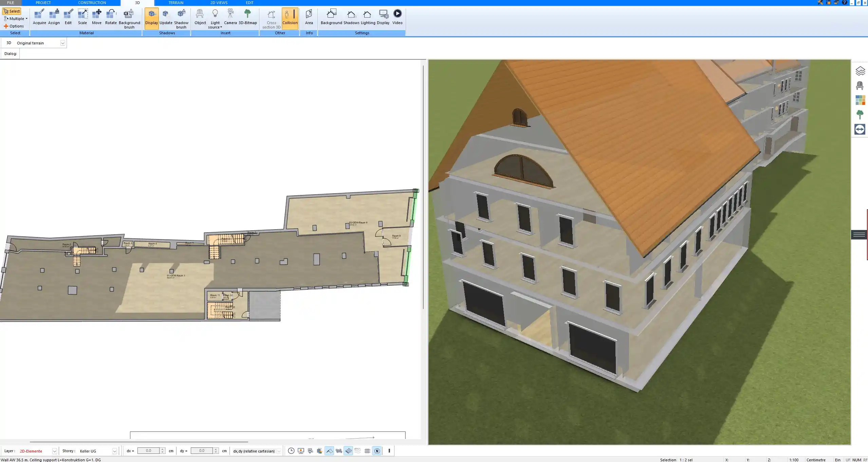Click the clock icon in bottom toolbar

[x=291, y=451]
